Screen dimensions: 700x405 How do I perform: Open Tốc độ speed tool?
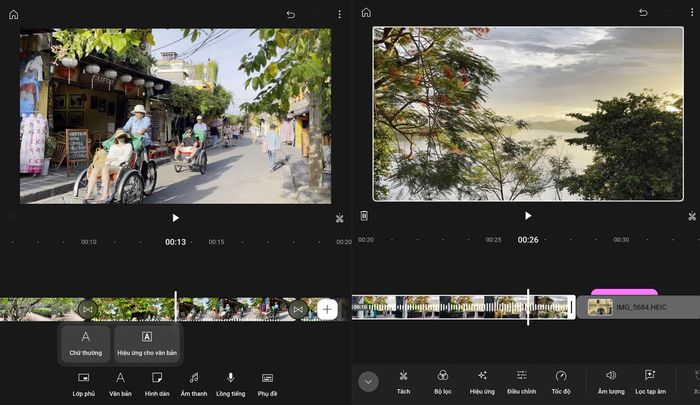pyautogui.click(x=561, y=382)
